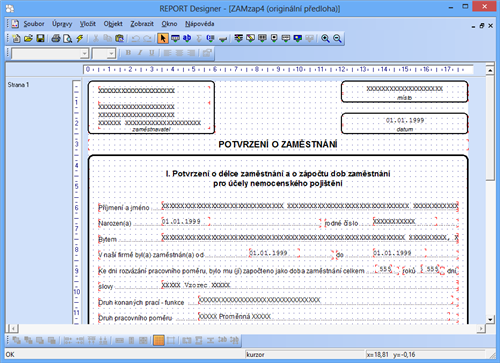The image size is (500, 363).
Task: Click the object properties icon after alignment buttons
Action: 207,53
